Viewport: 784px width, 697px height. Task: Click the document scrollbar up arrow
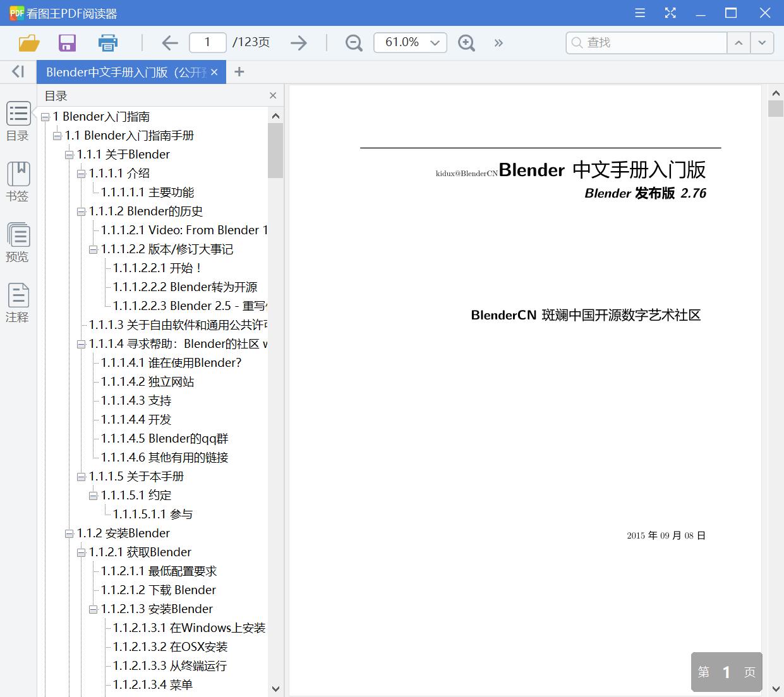pyautogui.click(x=776, y=93)
